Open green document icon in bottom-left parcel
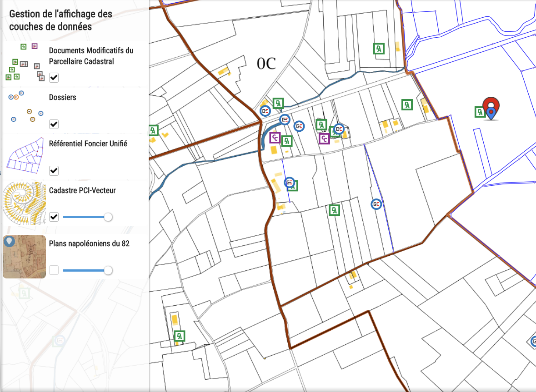 tap(180, 336)
